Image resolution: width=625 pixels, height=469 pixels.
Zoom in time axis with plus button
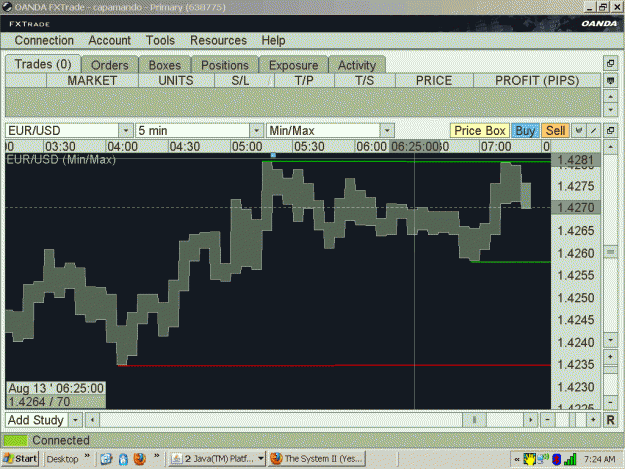593,420
